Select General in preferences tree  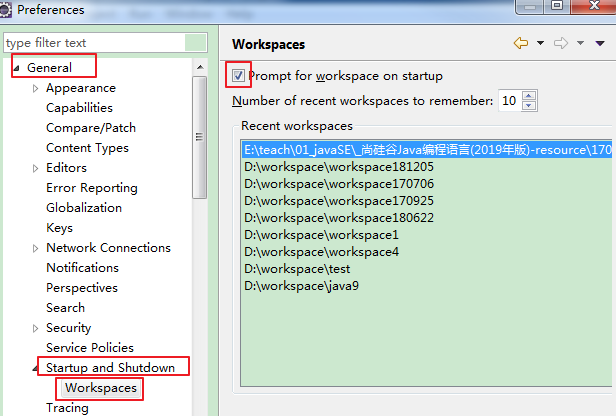click(50, 68)
